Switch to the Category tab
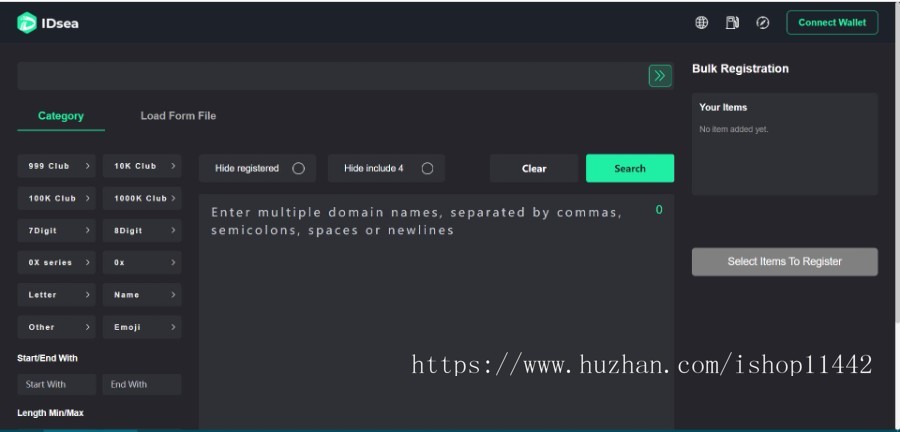Viewport: 900px width, 432px height. [x=61, y=116]
